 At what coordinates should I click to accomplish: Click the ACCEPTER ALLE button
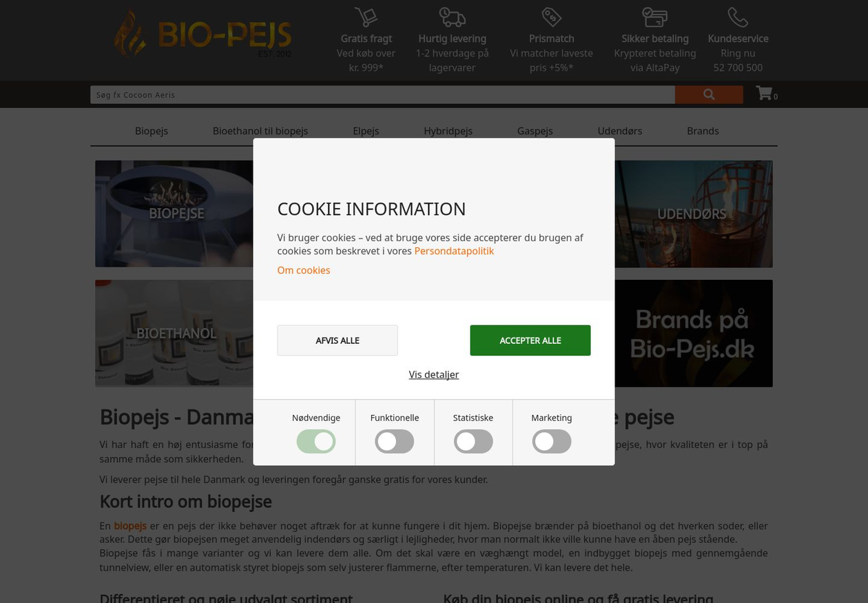click(530, 340)
